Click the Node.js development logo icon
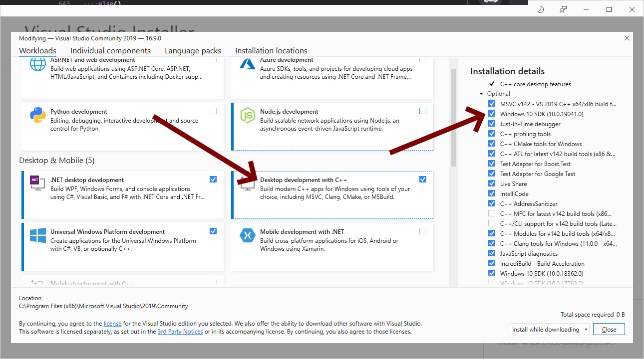 tap(248, 115)
